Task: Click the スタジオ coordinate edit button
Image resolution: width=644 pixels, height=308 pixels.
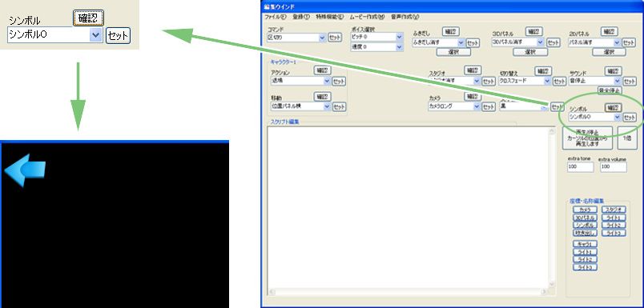Action: pos(614,210)
